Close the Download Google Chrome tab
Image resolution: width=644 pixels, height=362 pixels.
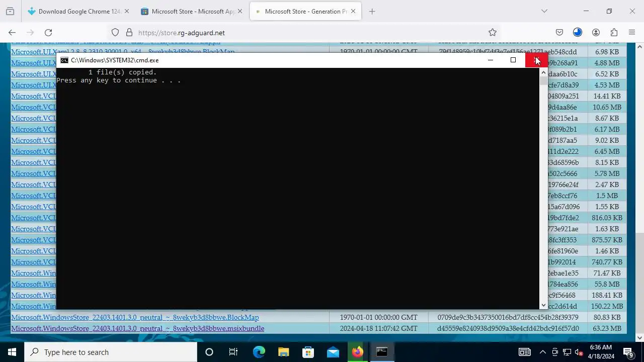(127, 11)
